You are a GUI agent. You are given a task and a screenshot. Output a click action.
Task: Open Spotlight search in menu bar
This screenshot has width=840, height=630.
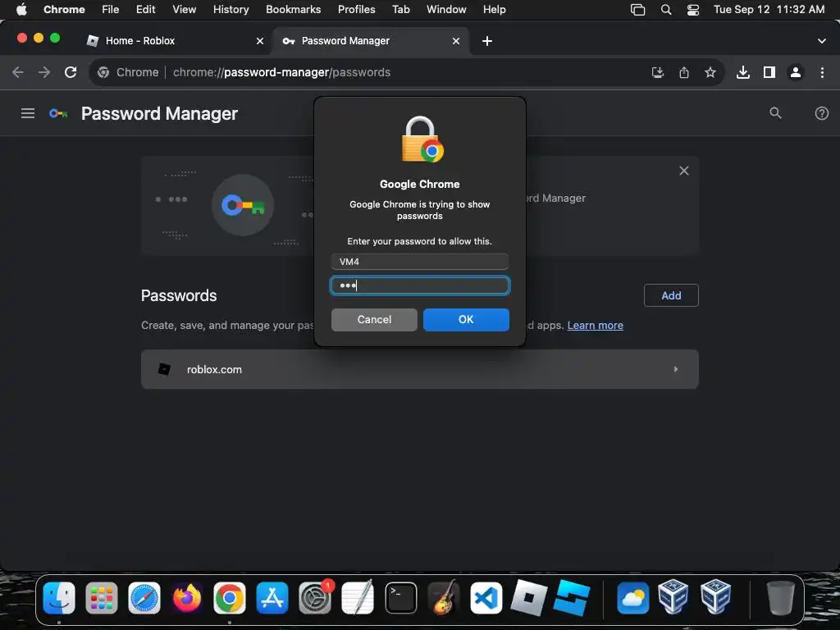(666, 9)
